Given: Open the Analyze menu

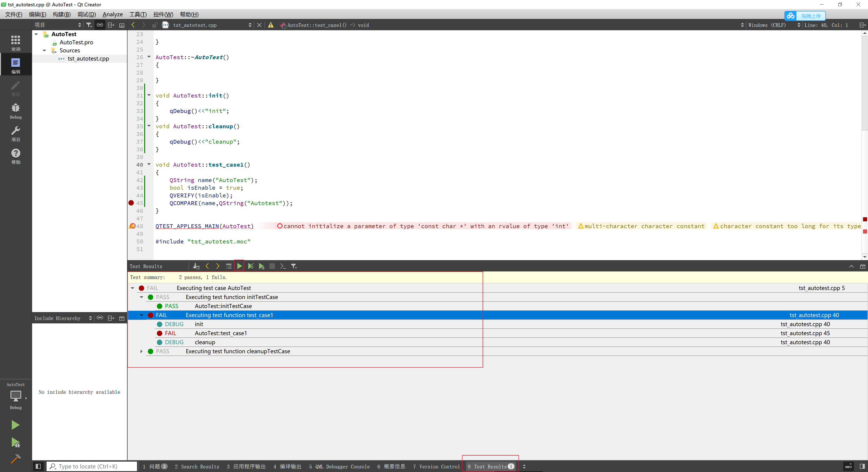Looking at the screenshot, I should (x=113, y=14).
